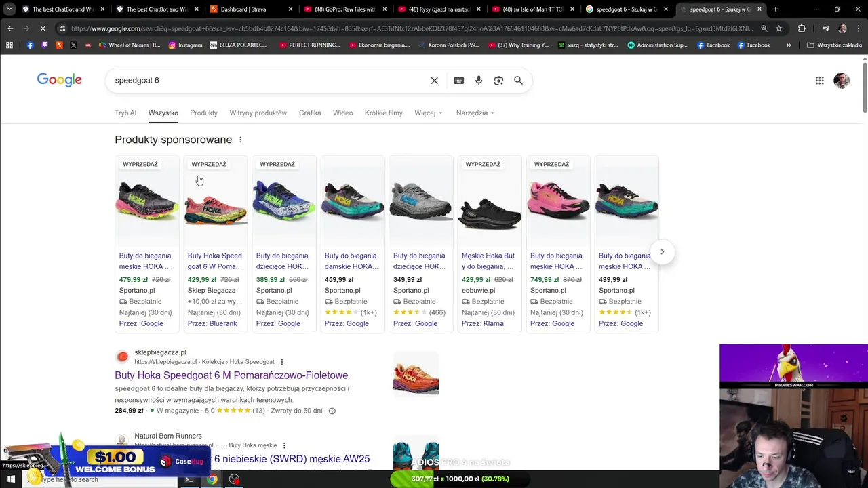Open the Instagram bookmark
Image resolution: width=868 pixels, height=488 pixels.
(x=185, y=45)
